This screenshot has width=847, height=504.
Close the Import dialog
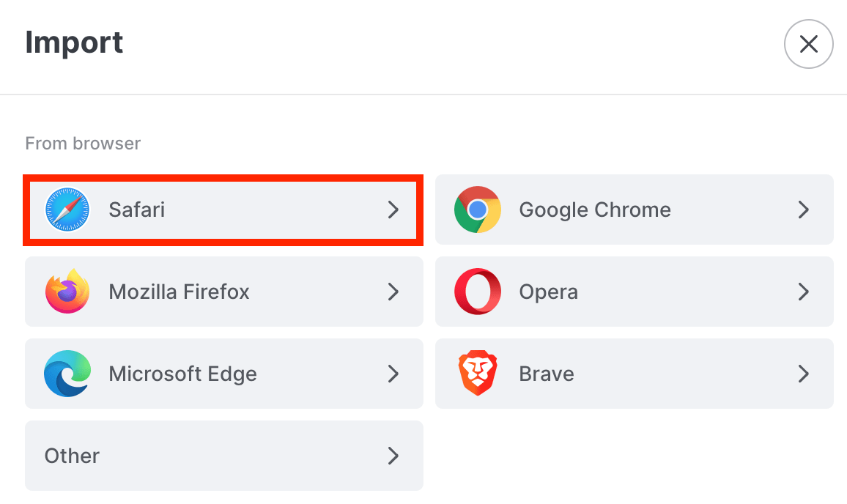coord(808,44)
